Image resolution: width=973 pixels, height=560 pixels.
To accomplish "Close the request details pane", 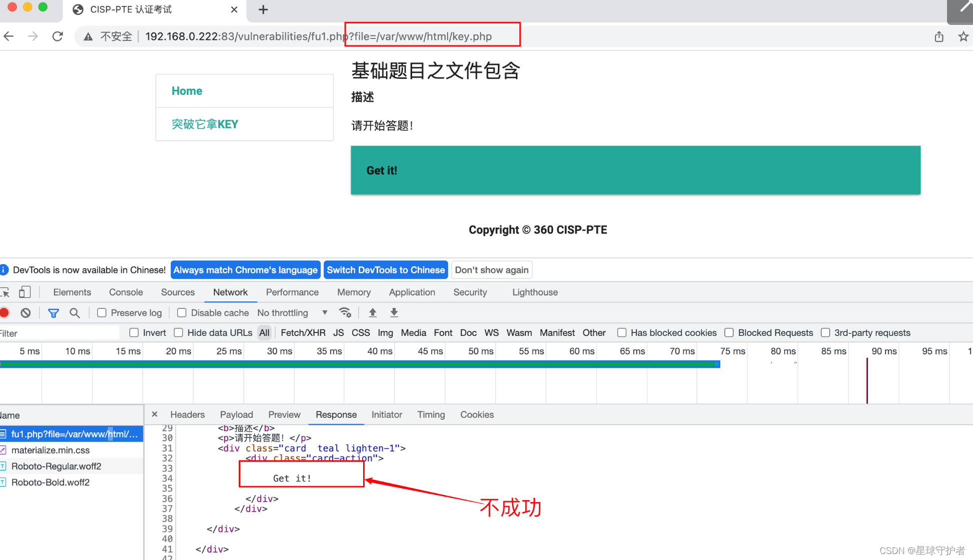I will coord(154,414).
